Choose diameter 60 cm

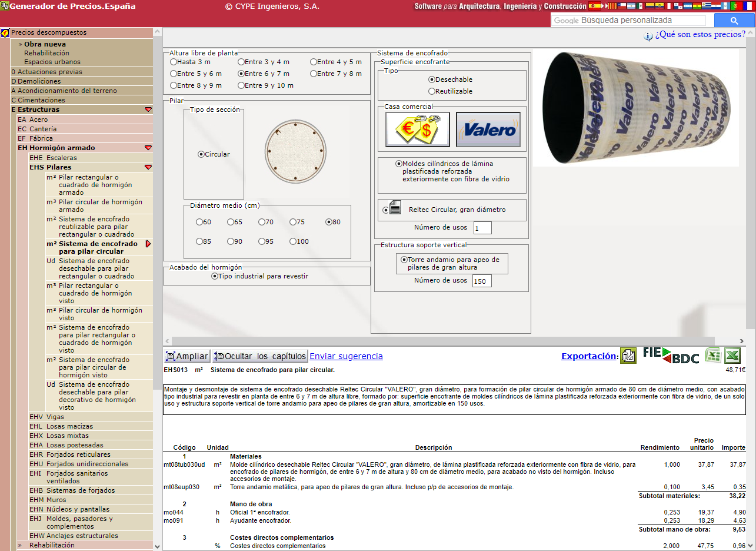199,222
